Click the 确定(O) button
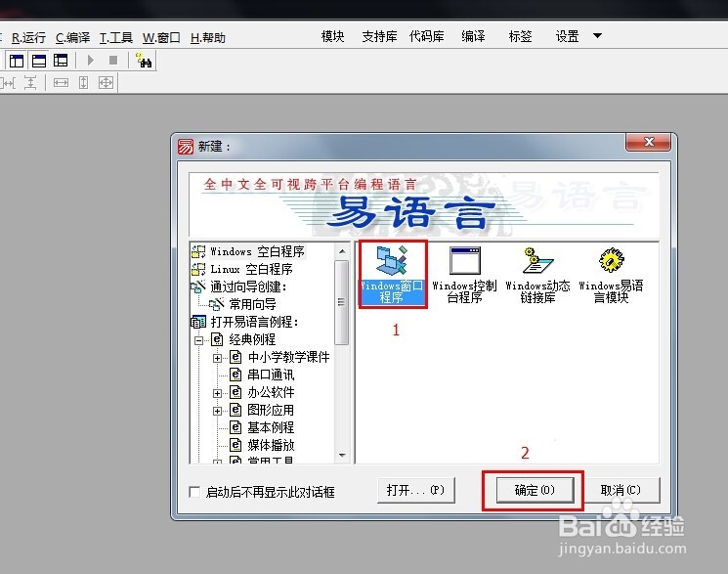 pos(535,490)
